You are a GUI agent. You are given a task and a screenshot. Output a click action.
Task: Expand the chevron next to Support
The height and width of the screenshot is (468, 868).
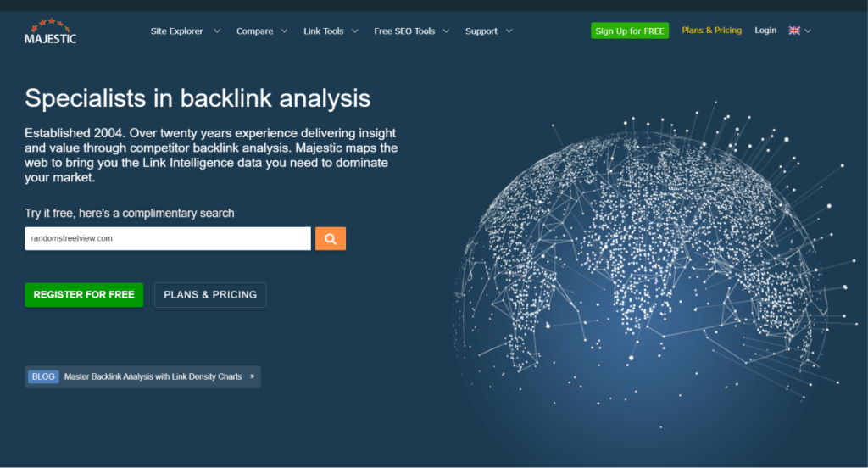[509, 31]
